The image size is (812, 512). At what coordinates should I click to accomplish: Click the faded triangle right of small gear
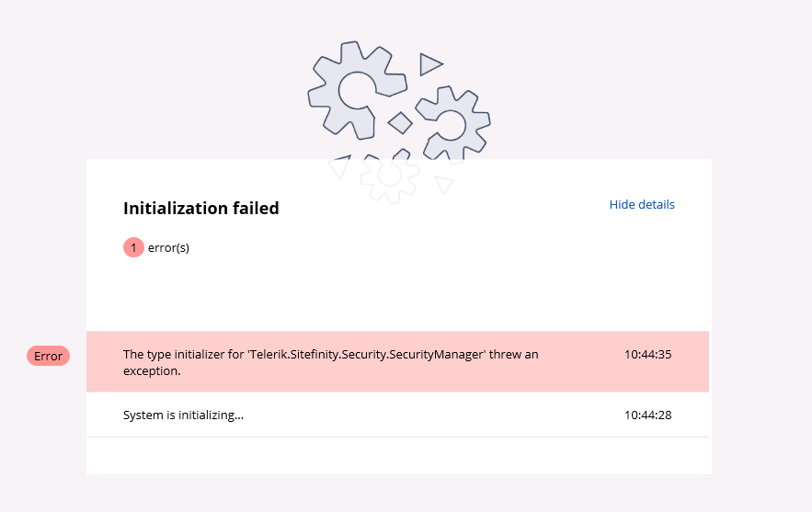tap(444, 185)
